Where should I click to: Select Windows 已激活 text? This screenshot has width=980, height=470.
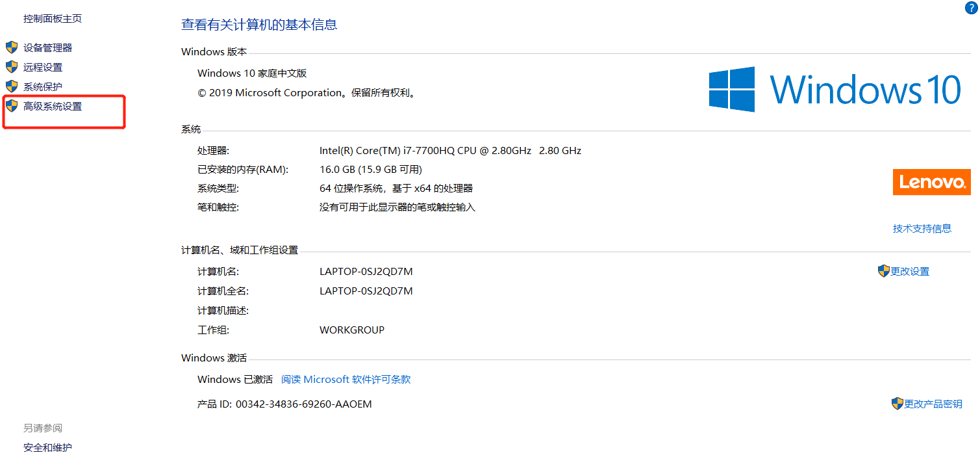click(235, 379)
